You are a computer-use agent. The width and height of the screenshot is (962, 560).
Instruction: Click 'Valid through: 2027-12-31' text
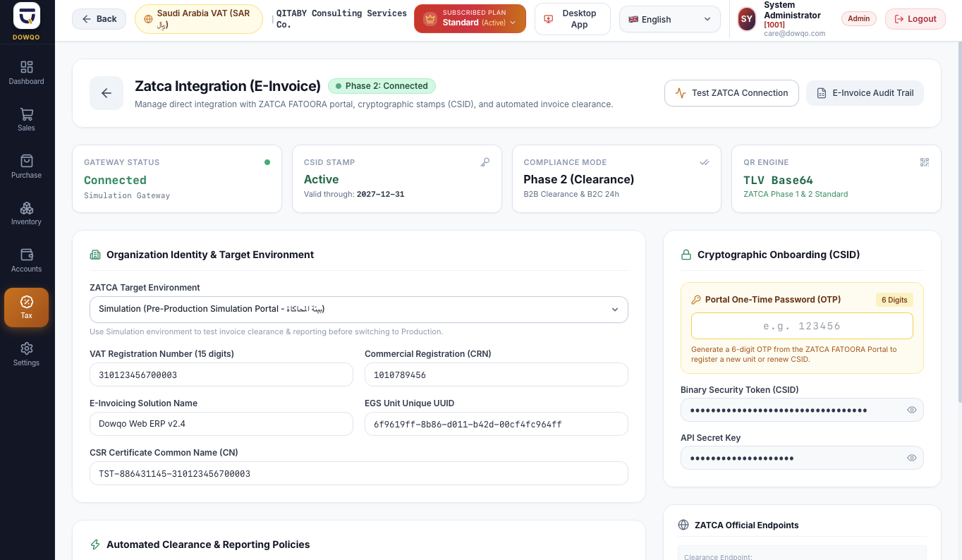[x=354, y=194]
